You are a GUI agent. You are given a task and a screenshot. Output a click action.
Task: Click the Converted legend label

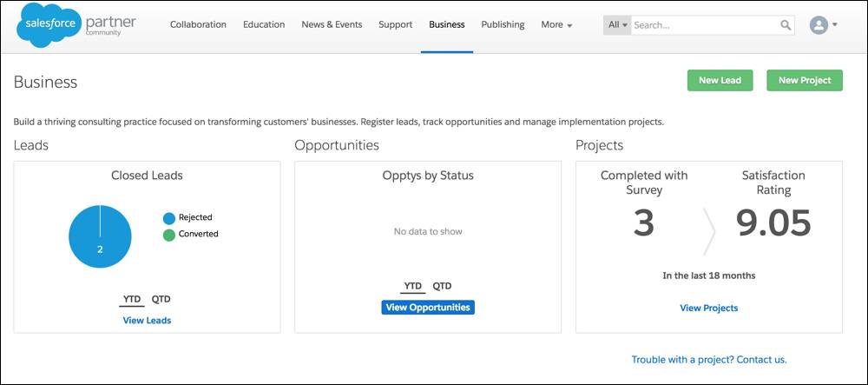[198, 234]
